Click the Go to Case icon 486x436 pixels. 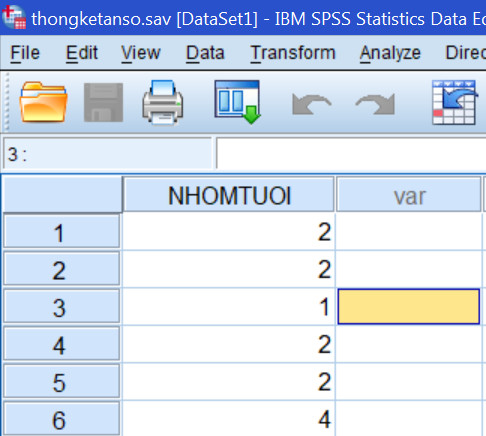click(x=454, y=102)
